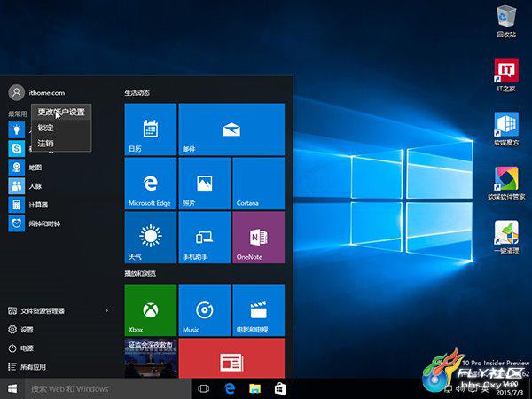
Task: Open 设置 from the Start menu
Action: coord(27,330)
